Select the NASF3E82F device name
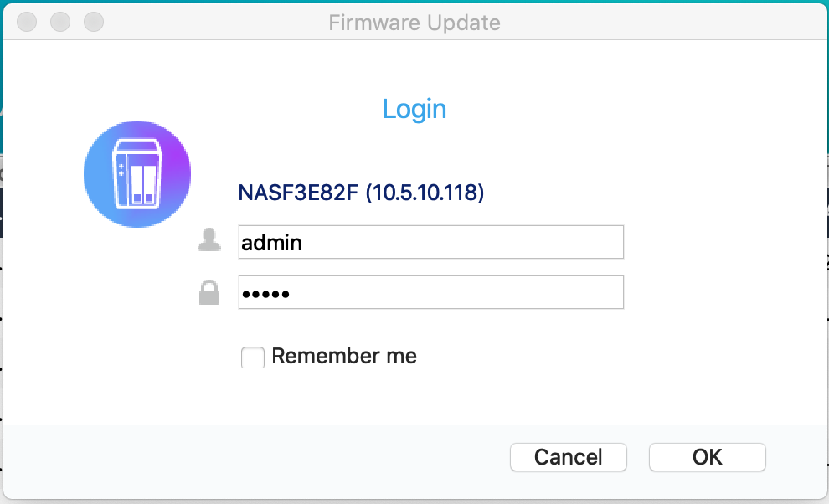829x504 pixels. (x=298, y=193)
